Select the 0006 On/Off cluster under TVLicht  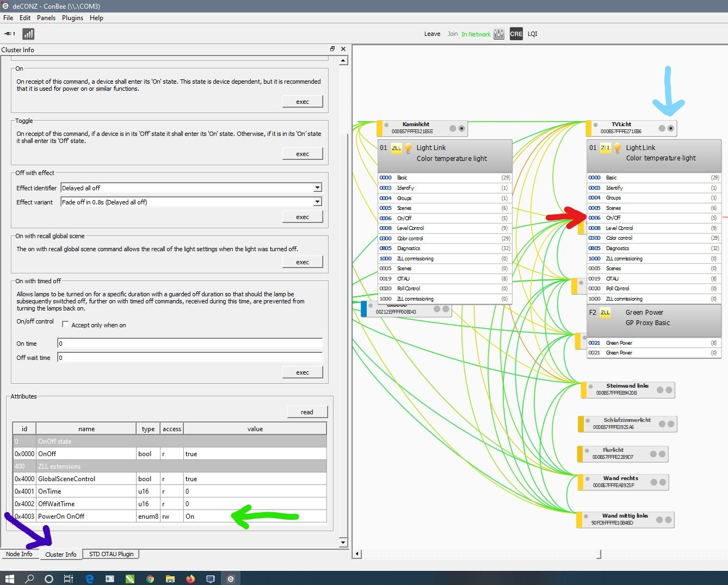pyautogui.click(x=654, y=217)
